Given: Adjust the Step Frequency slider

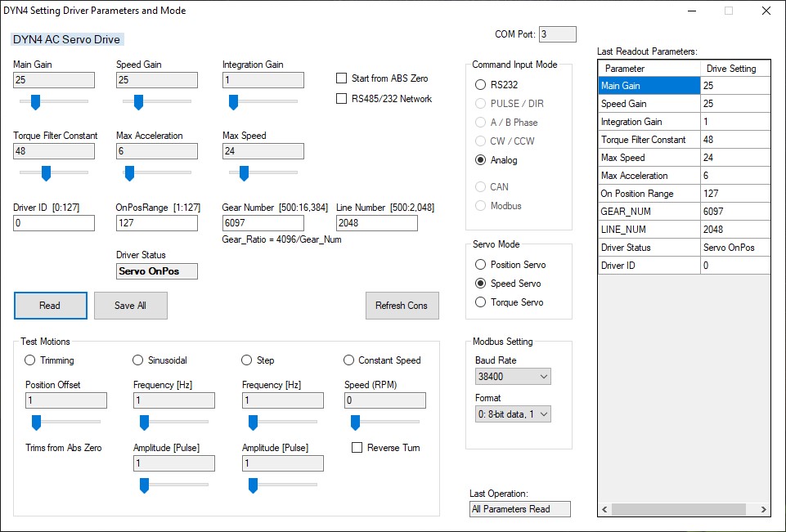Looking at the screenshot, I should point(283,422).
